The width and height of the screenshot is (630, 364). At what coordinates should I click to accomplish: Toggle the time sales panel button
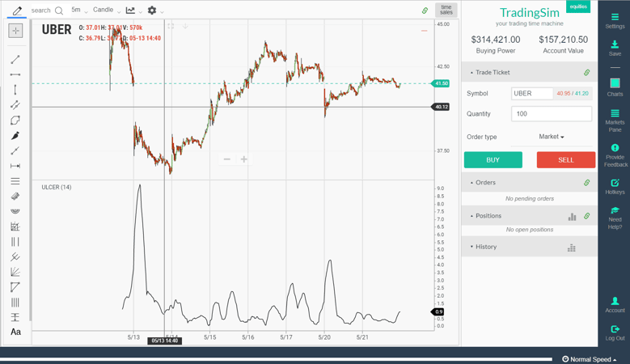[x=446, y=10]
